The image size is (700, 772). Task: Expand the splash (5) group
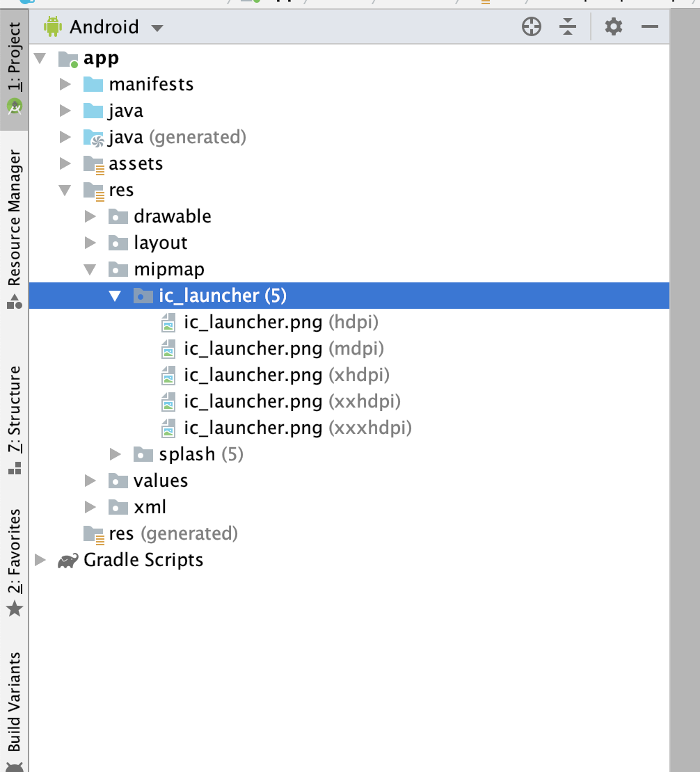point(116,454)
